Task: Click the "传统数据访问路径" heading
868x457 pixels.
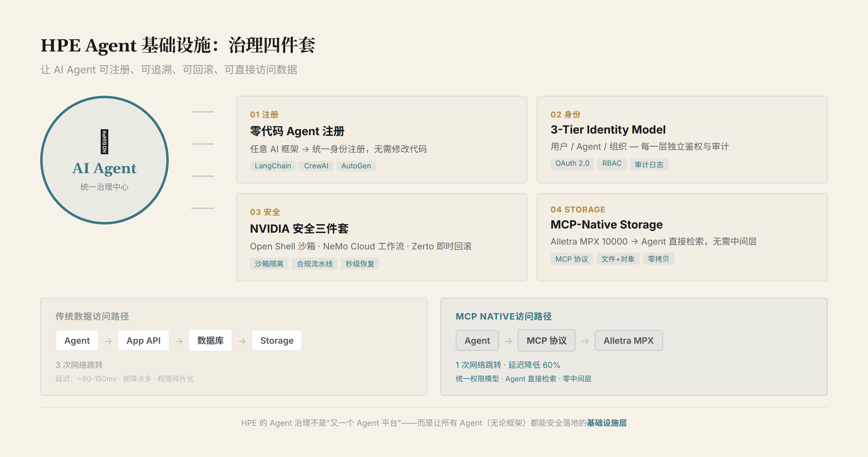Action: pos(92,316)
